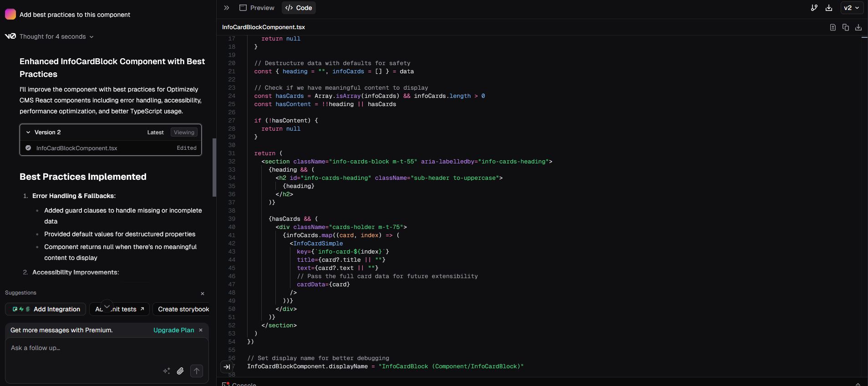Open the Upgrade Plan link
This screenshot has height=386, width=868.
point(173,330)
